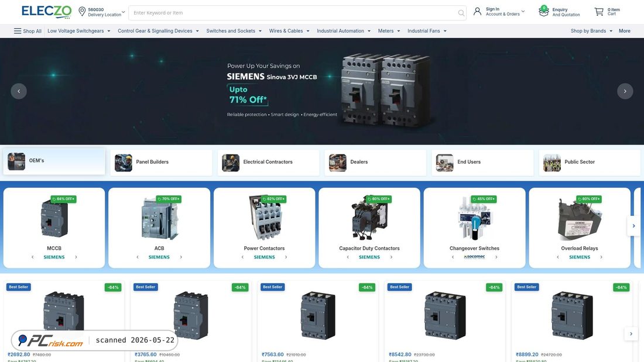
Task: Expand the Meters menu
Action: point(389,31)
